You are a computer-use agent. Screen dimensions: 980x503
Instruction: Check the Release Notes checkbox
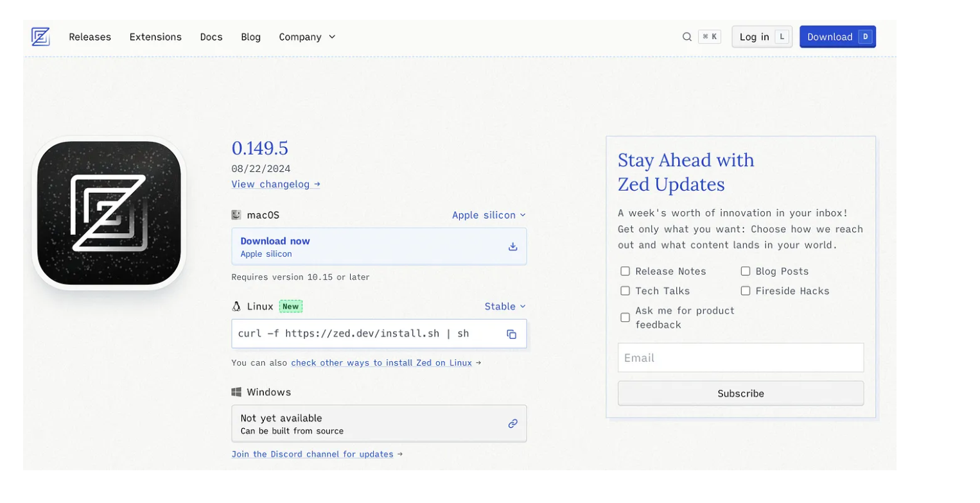coord(625,271)
